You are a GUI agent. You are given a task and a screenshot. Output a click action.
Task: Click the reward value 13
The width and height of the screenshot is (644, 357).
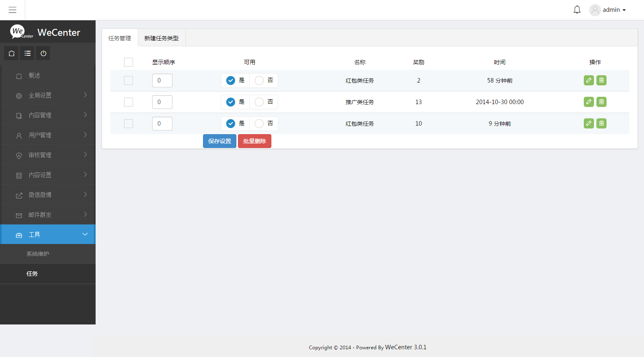point(419,102)
